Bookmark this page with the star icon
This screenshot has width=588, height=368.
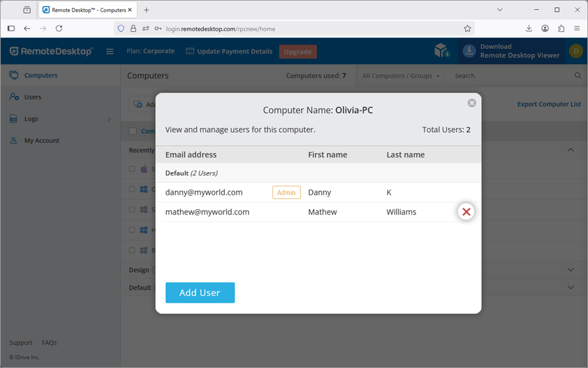point(467,29)
